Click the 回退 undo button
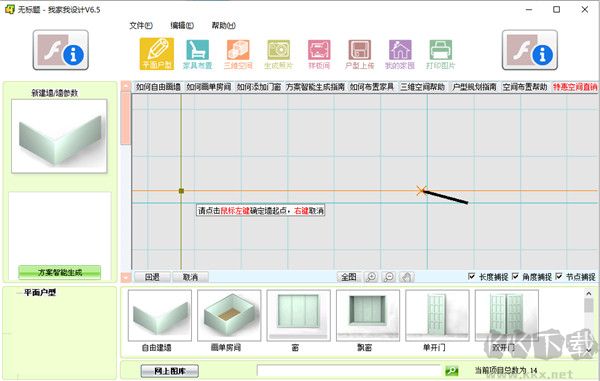Viewport: 600px width, 381px height. 152,277
